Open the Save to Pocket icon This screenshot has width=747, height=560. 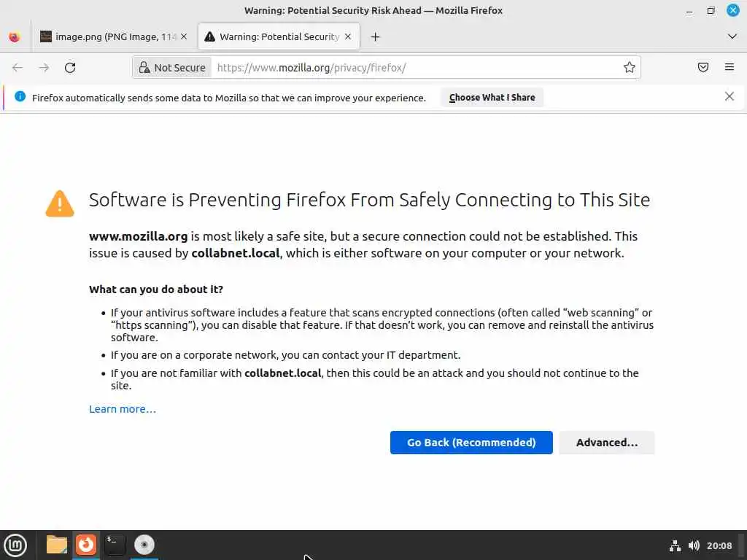pos(703,68)
